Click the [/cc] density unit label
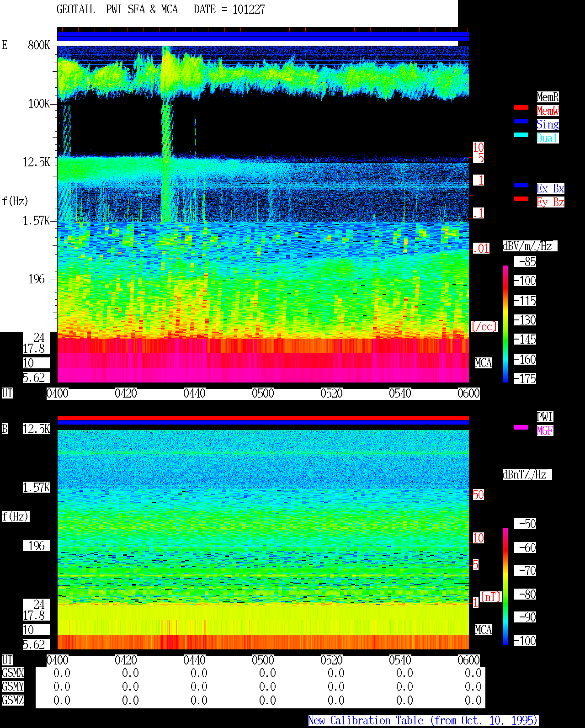This screenshot has height=728, width=585. 484,326
